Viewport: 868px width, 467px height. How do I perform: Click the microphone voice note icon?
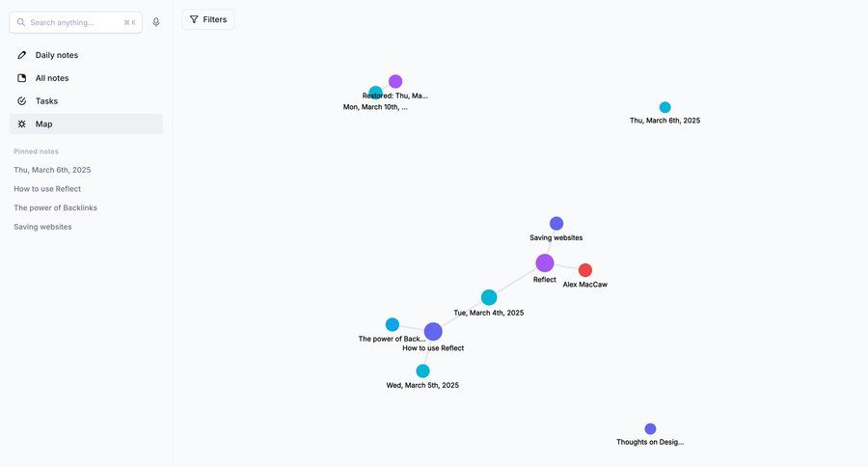[x=156, y=22]
